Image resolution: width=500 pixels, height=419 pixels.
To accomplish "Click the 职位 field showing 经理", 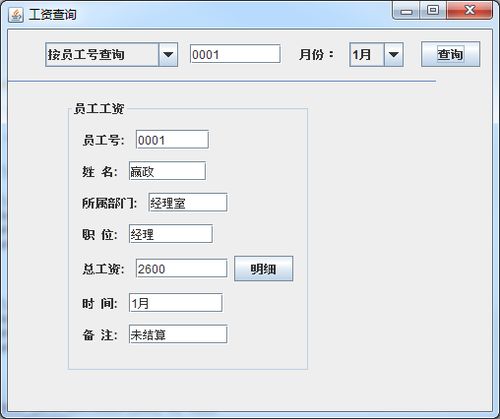I will (x=171, y=234).
